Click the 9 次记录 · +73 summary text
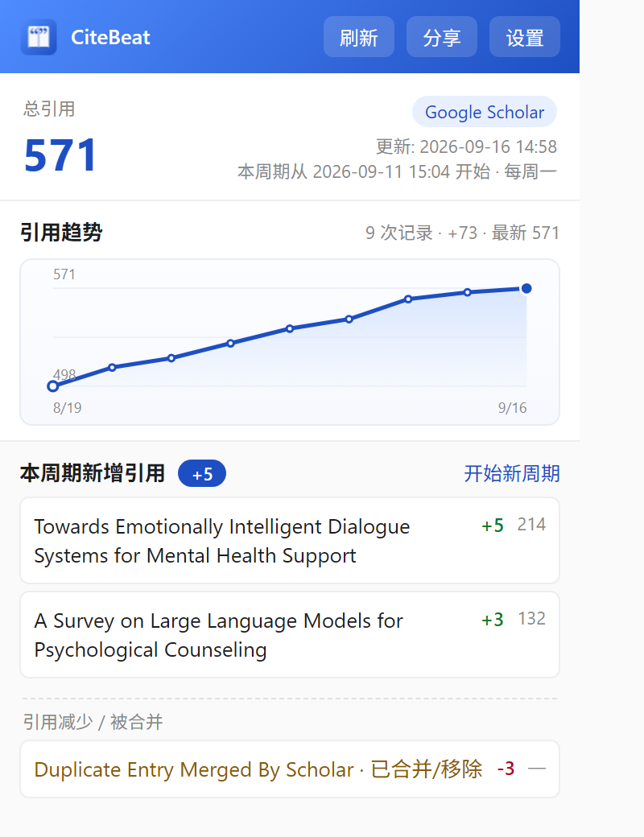The width and height of the screenshot is (644, 837). point(421,233)
